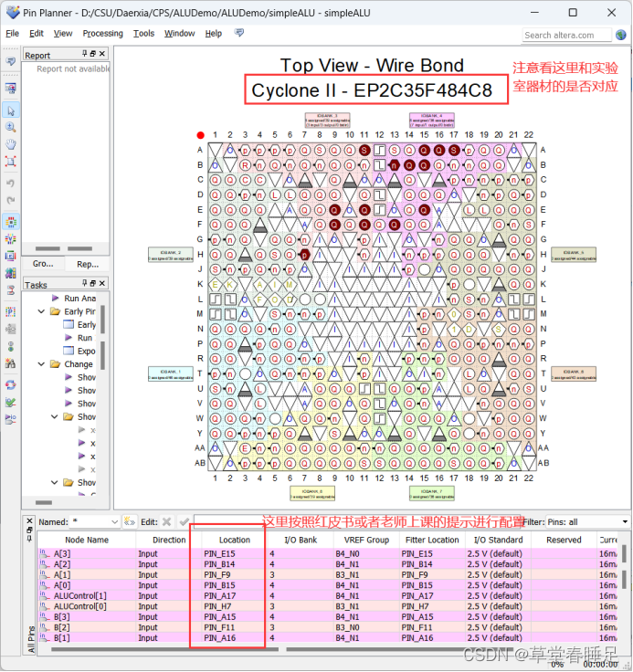Open the Named dropdown
Viewport: 633px width, 672px height.
[x=114, y=522]
